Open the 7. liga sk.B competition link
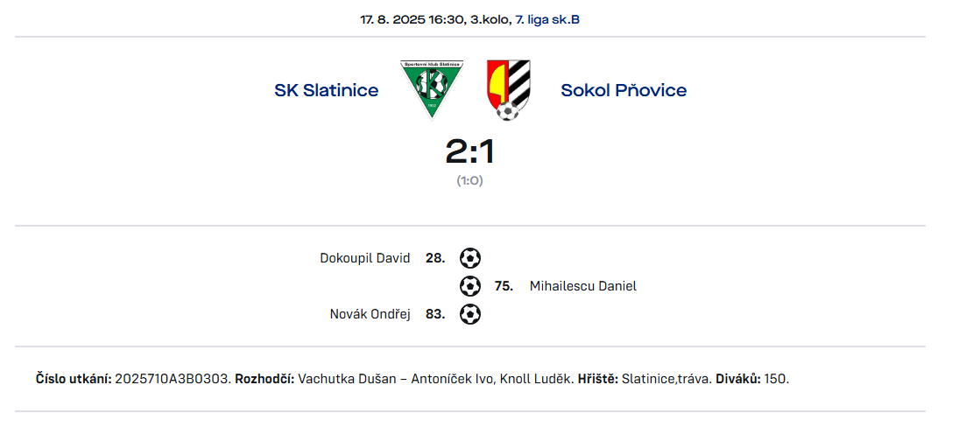This screenshot has width=980, height=448. pyautogui.click(x=546, y=19)
